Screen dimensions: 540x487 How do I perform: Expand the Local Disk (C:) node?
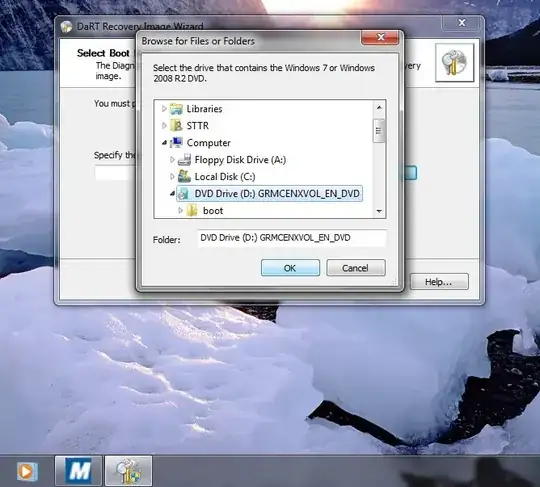coord(172,176)
